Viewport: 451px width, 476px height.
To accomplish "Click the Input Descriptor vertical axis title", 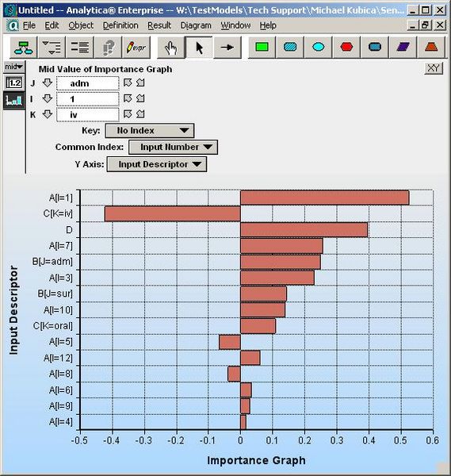I will (x=13, y=310).
